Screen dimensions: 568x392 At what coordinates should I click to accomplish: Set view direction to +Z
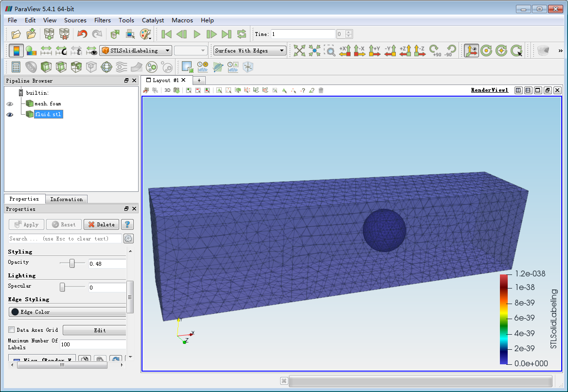(x=405, y=51)
